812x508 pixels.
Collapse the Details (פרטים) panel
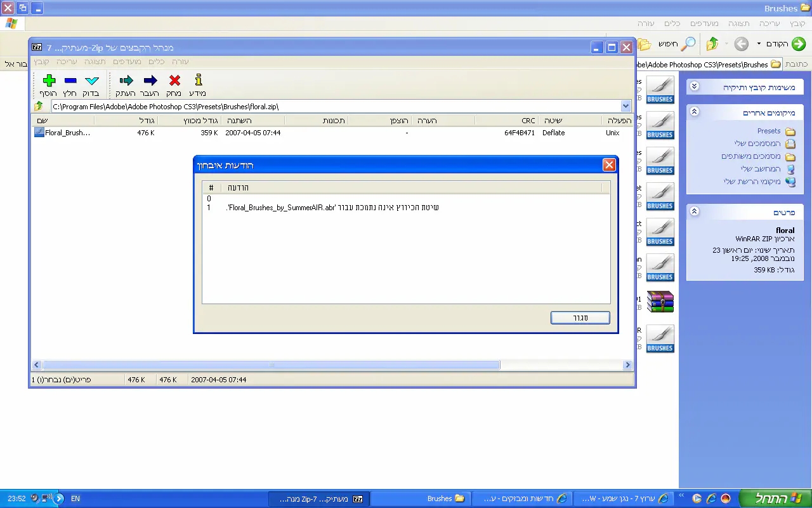pyautogui.click(x=694, y=211)
